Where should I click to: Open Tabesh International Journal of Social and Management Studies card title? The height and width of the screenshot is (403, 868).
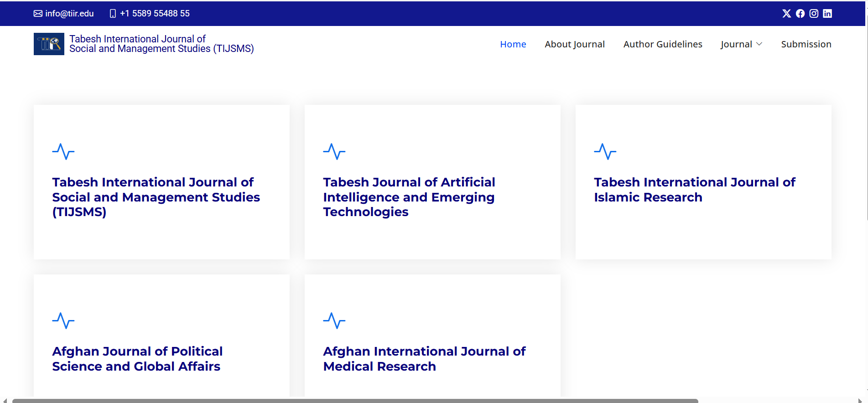[x=156, y=197]
